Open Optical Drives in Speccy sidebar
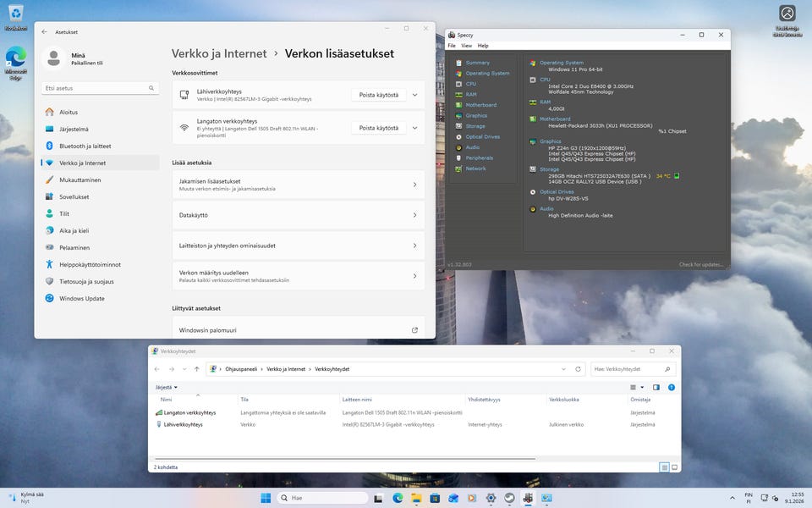The height and width of the screenshot is (508, 812). [482, 136]
